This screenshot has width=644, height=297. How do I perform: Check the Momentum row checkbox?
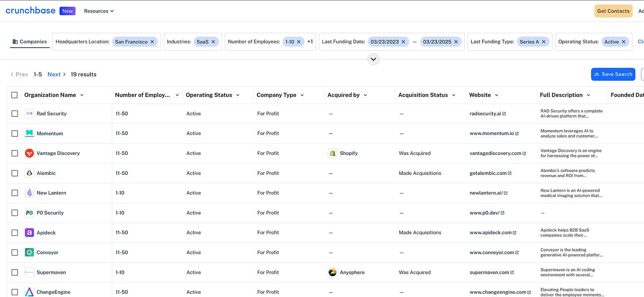(15, 133)
